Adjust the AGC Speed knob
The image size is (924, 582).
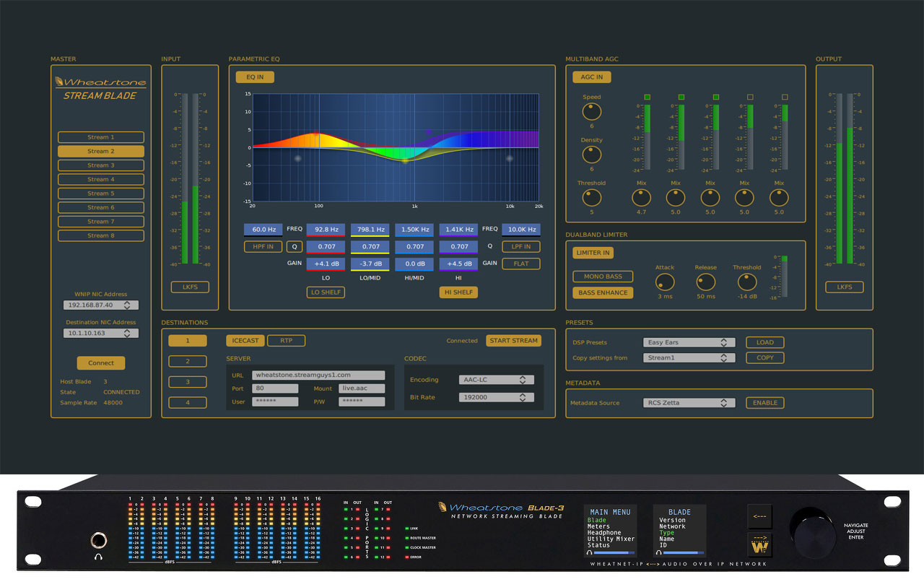tap(591, 111)
